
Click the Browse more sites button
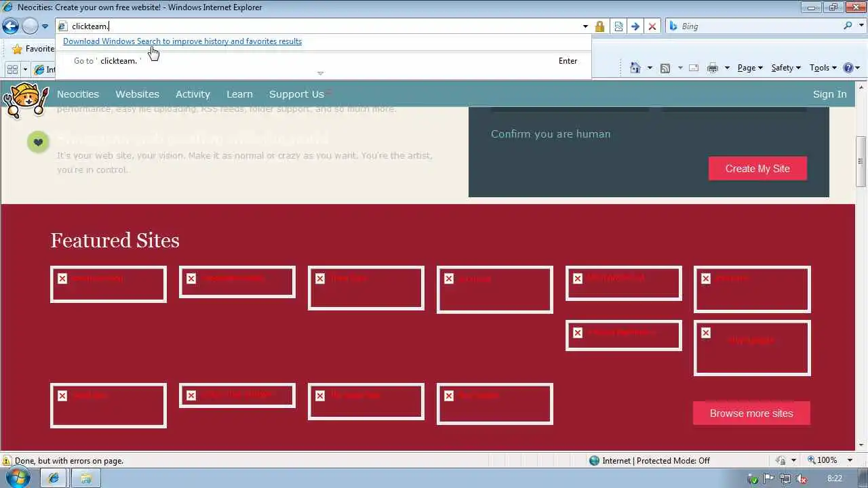(x=751, y=413)
